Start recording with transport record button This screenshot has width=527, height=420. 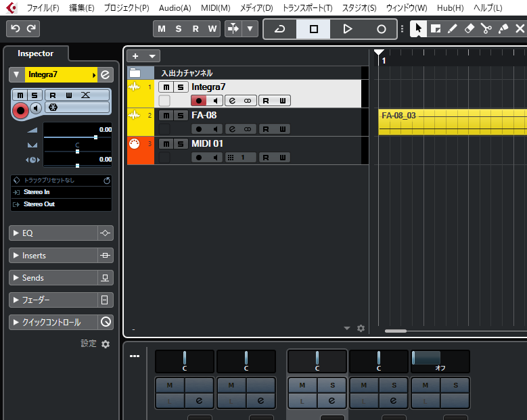[x=381, y=29]
